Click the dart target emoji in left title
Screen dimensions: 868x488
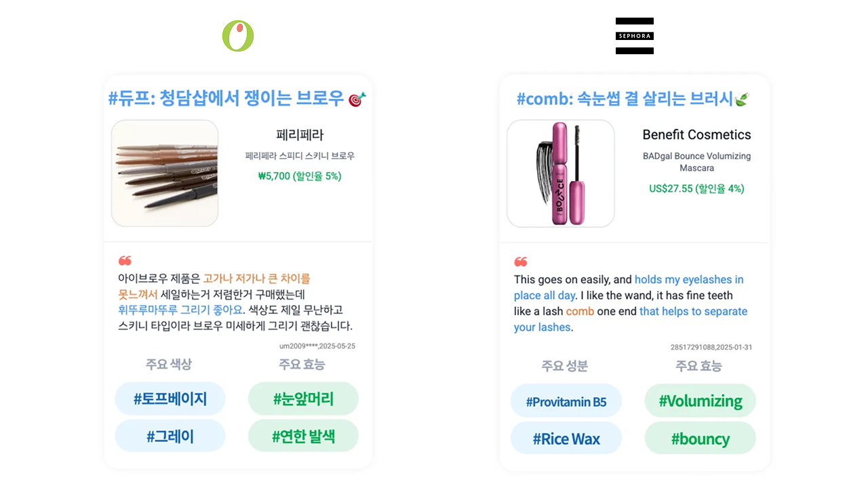[x=357, y=99]
